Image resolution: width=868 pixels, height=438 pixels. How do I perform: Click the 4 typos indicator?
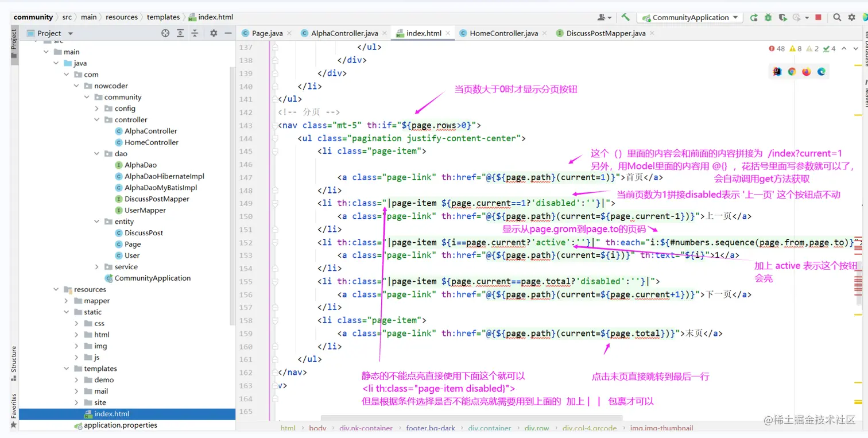(x=830, y=49)
